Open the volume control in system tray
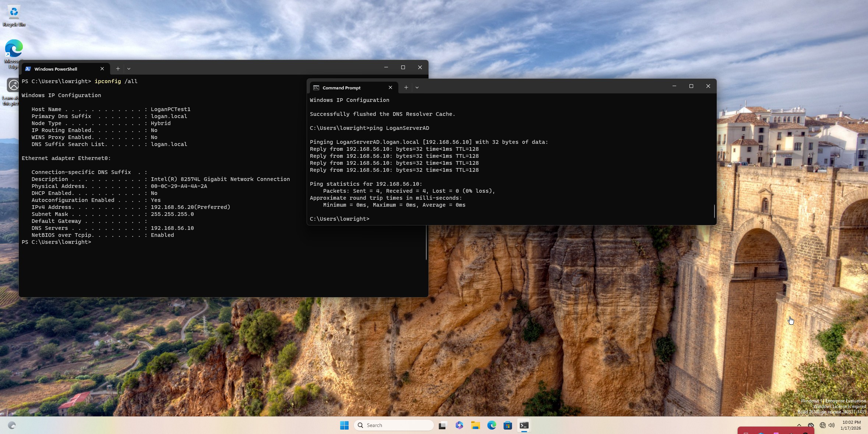The image size is (868, 434). (x=832, y=425)
